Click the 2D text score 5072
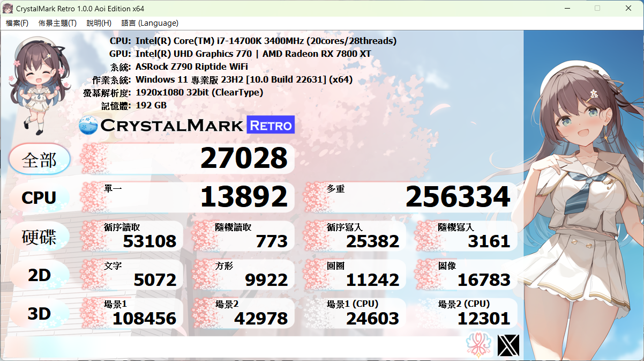 pos(155,279)
